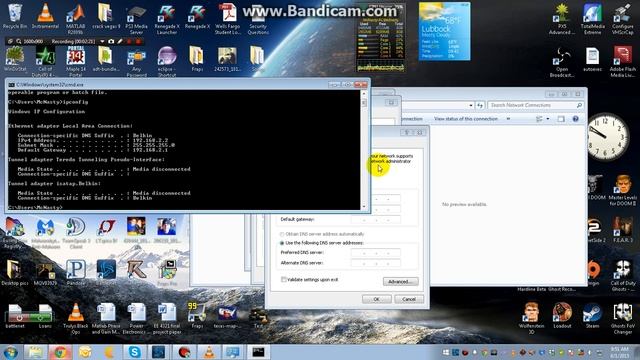Open the F.E.A.R. 3 desktop shortcut

[x=623, y=230]
